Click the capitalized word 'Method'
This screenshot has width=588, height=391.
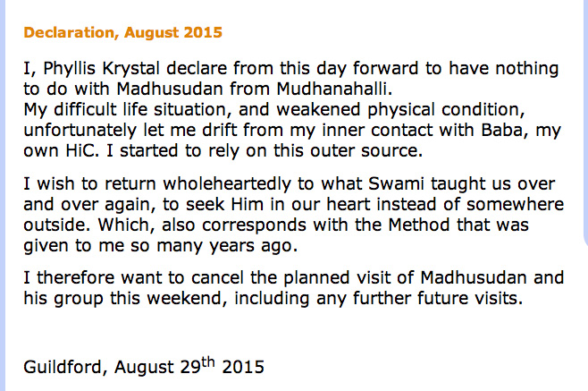[418, 225]
